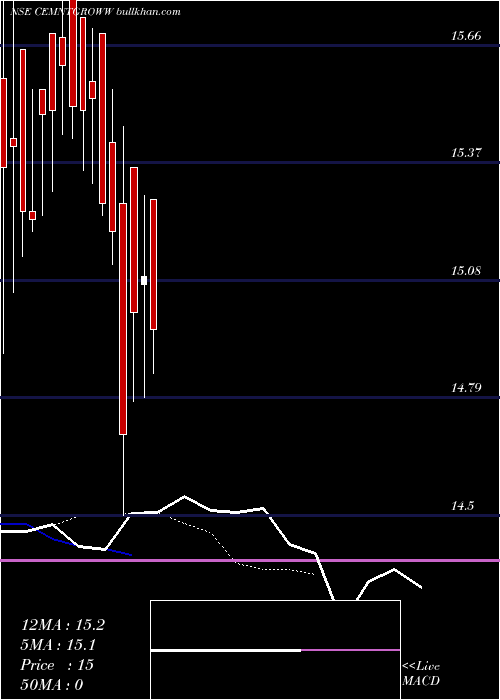Click the 5MA : 15.1 value
This screenshot has width=500, height=700.
pyautogui.click(x=58, y=645)
